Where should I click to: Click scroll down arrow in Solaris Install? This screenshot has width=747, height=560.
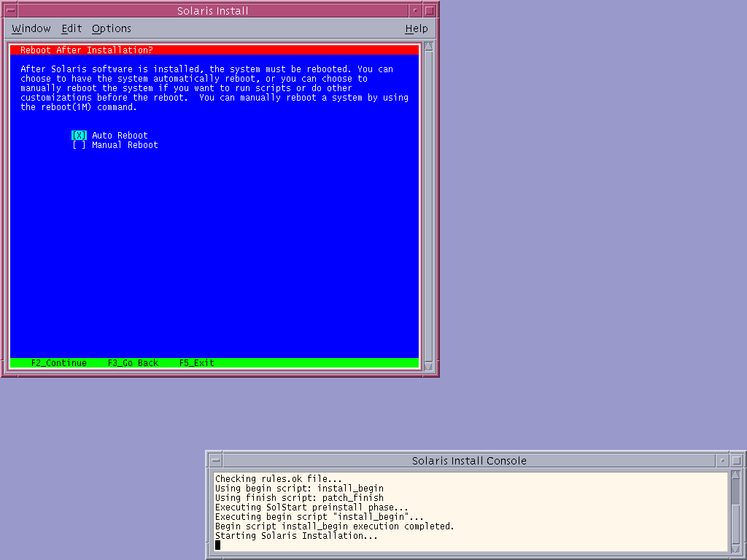pyautogui.click(x=428, y=366)
